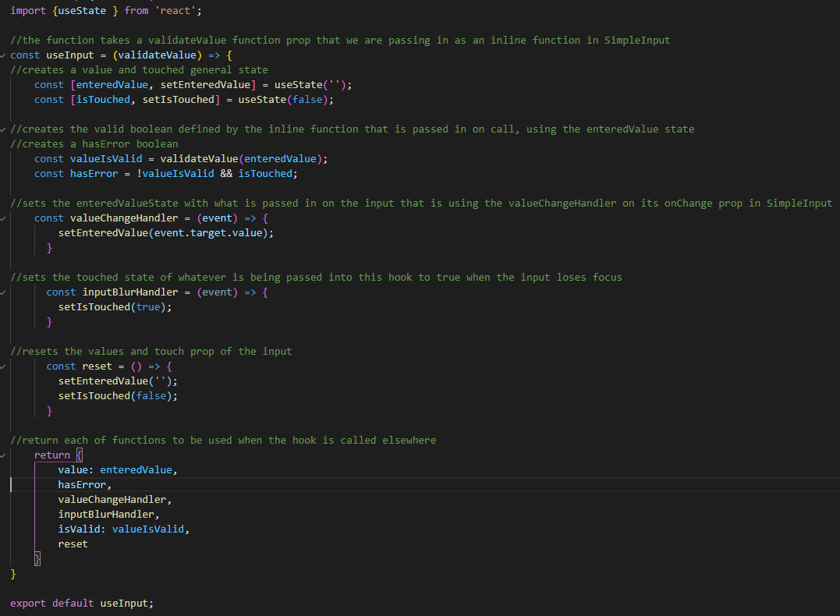Collapse the valueChangeHandler function body

(4, 218)
